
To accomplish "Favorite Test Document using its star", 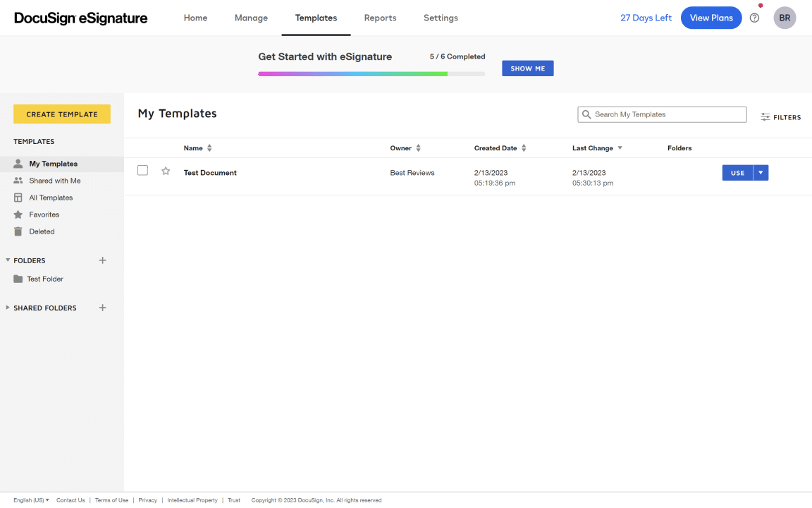I will 166,170.
